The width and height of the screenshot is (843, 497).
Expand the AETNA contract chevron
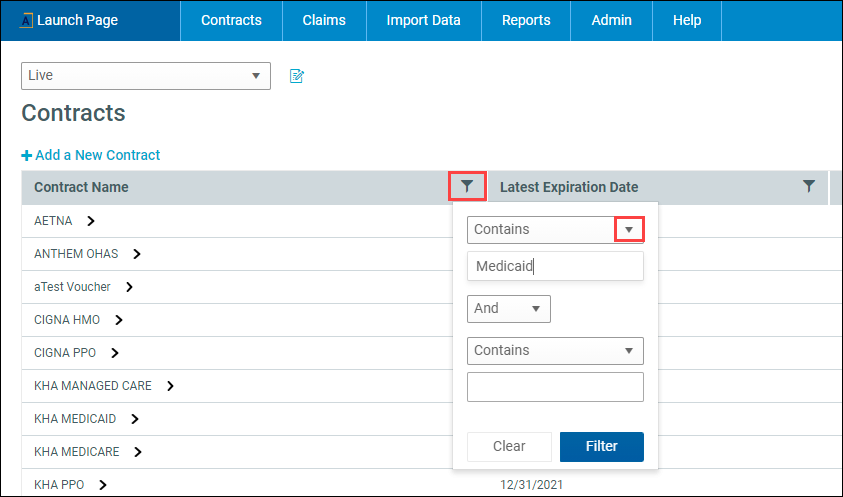91,221
